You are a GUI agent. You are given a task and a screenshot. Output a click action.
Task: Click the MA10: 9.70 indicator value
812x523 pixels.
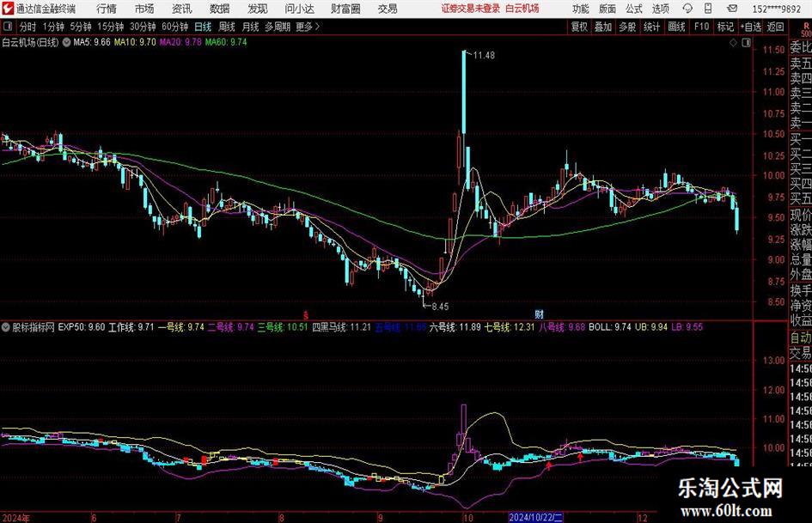tap(135, 42)
